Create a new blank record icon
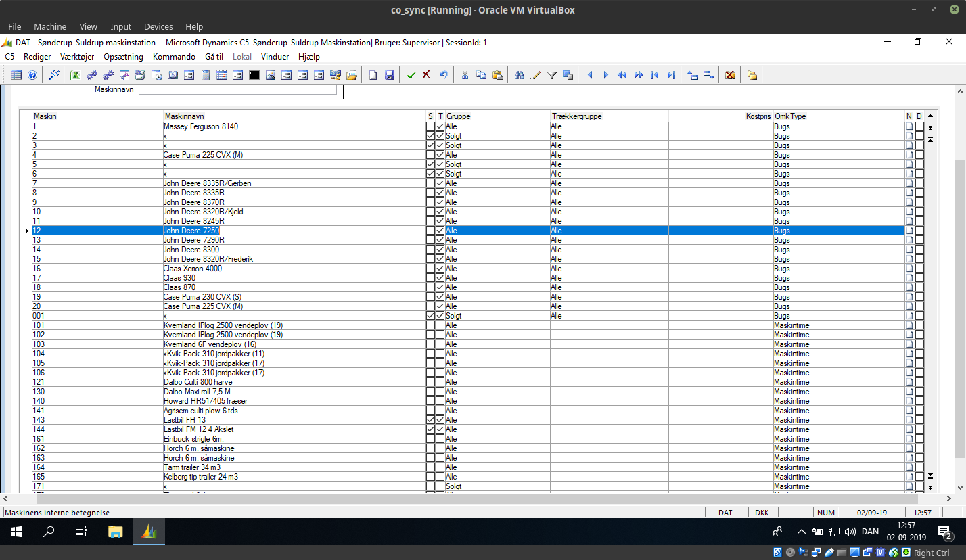Image resolution: width=966 pixels, height=560 pixels. [x=373, y=75]
